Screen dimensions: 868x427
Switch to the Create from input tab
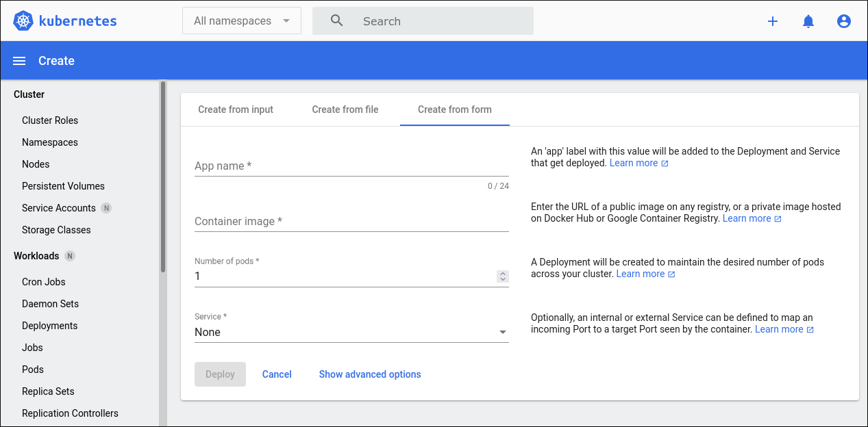[x=236, y=109]
